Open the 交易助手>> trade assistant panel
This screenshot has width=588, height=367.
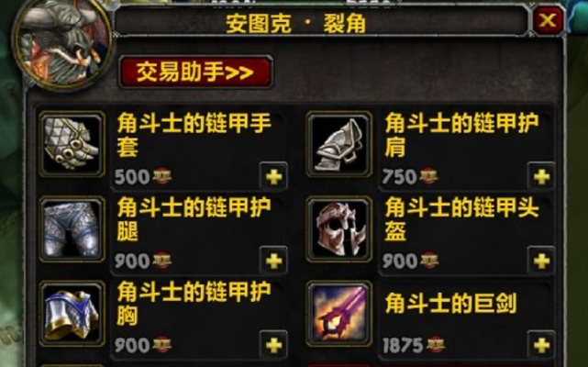pyautogui.click(x=195, y=72)
